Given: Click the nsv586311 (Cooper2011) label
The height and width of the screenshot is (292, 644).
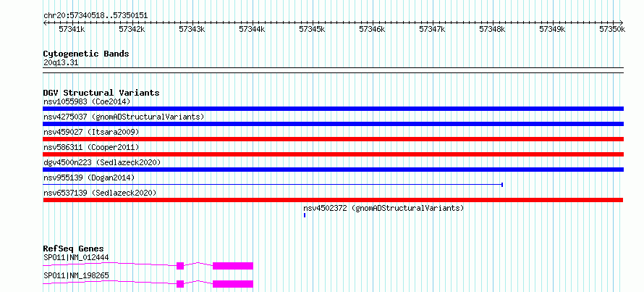Looking at the screenshot, I should [x=91, y=147].
